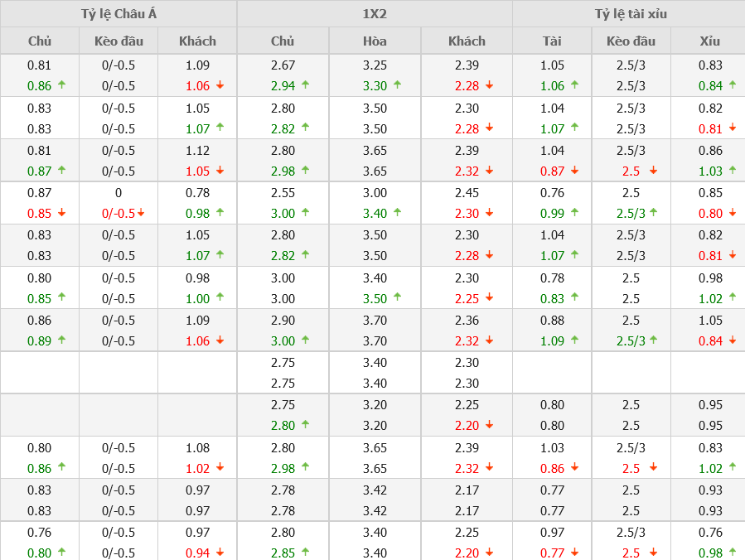The image size is (745, 560).
Task: Click the up arrow beside green 3.50 draw odds
Action: 397,297
